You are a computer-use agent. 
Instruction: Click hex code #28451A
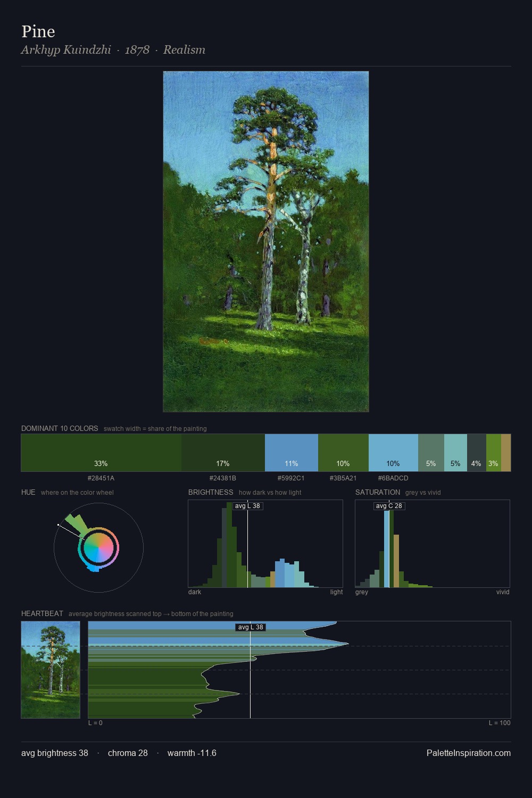click(x=101, y=478)
